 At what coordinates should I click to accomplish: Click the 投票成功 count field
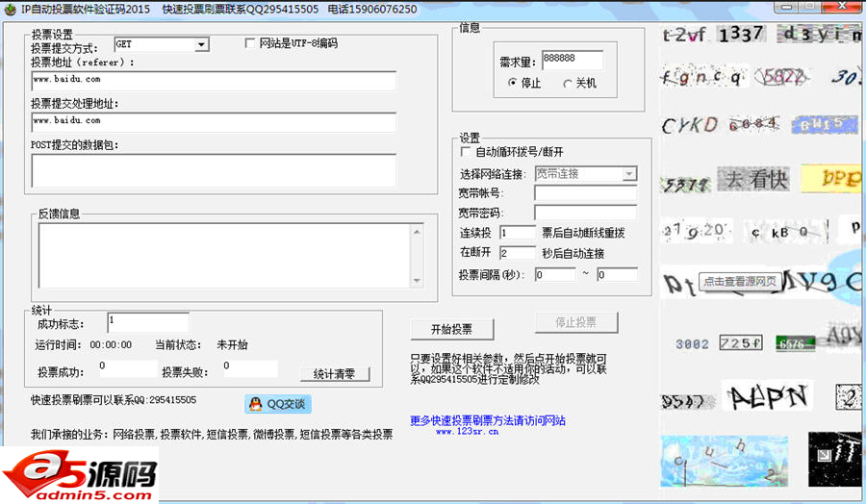(x=128, y=368)
